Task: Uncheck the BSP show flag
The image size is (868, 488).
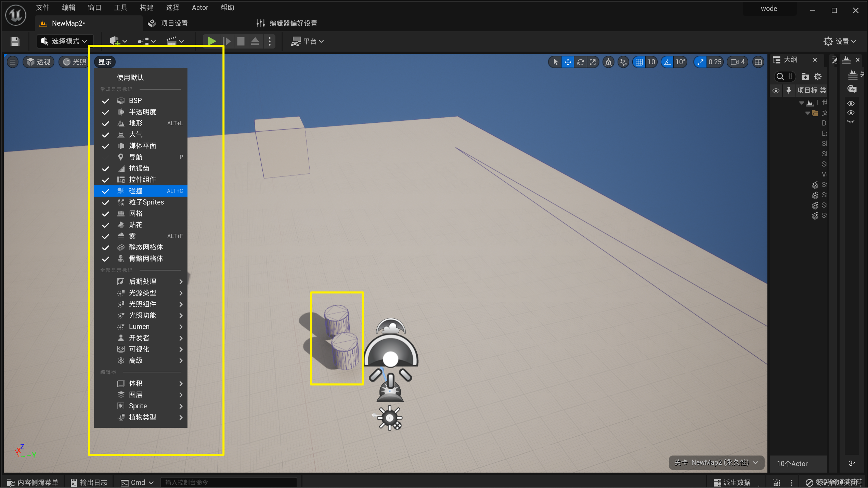Action: point(135,101)
